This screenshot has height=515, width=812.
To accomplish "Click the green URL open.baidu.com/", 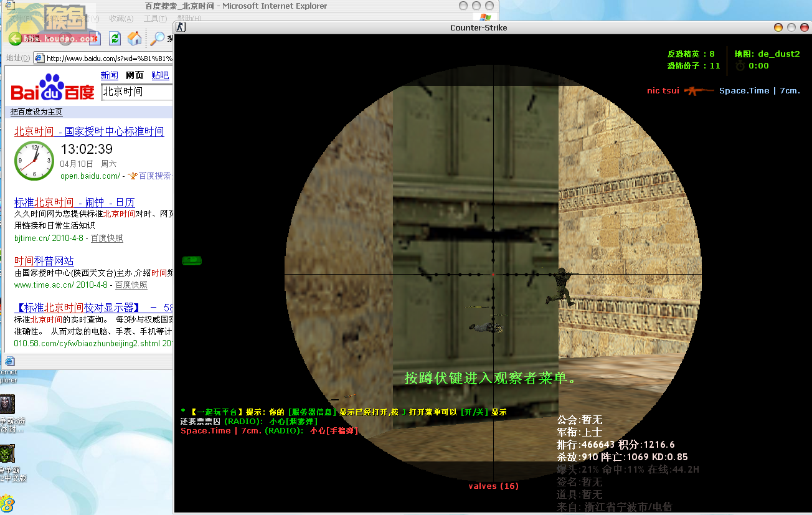I will tap(90, 176).
